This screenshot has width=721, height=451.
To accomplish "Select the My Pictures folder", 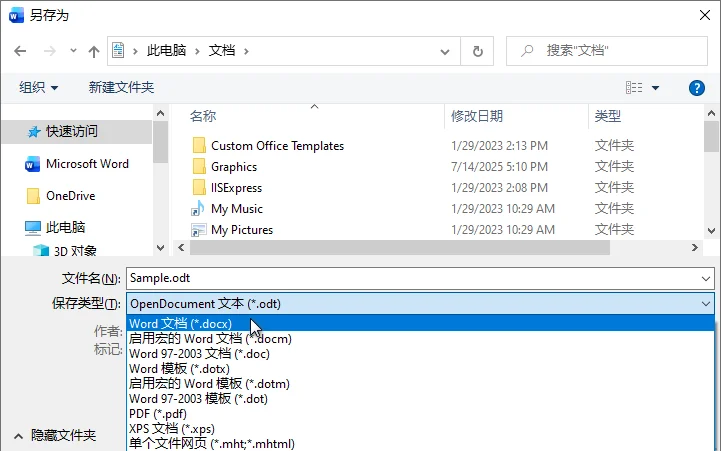I will (242, 230).
